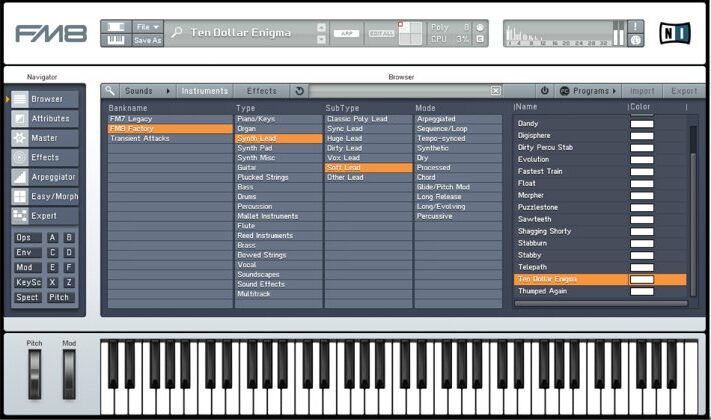Open the Mod expert page
Screen dimensions: 711x420
pyautogui.click(x=28, y=268)
